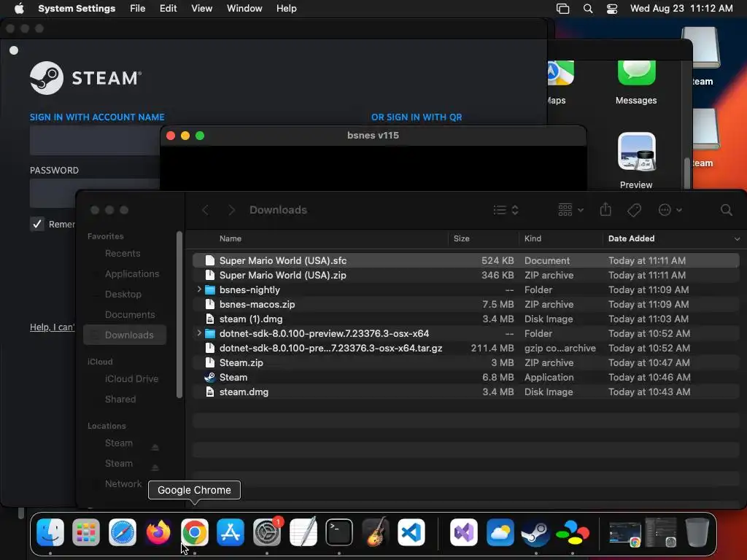The image size is (747, 560).
Task: Select bsnes-macos.zip file row
Action: pos(466,304)
